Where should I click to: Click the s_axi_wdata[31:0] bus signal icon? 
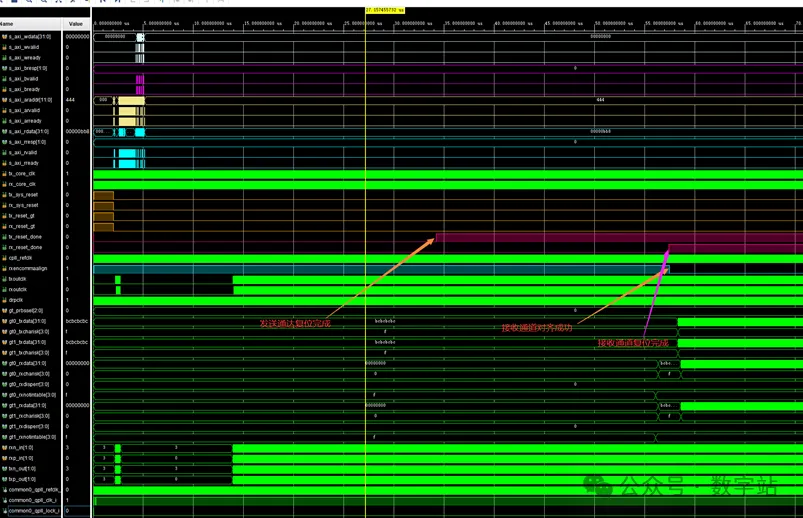tap(5, 37)
